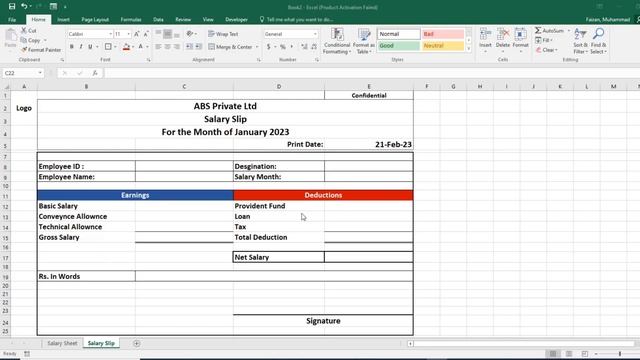The width and height of the screenshot is (640, 360).
Task: Toggle Center horizontal alignment
Action: pyautogui.click(x=167, y=47)
